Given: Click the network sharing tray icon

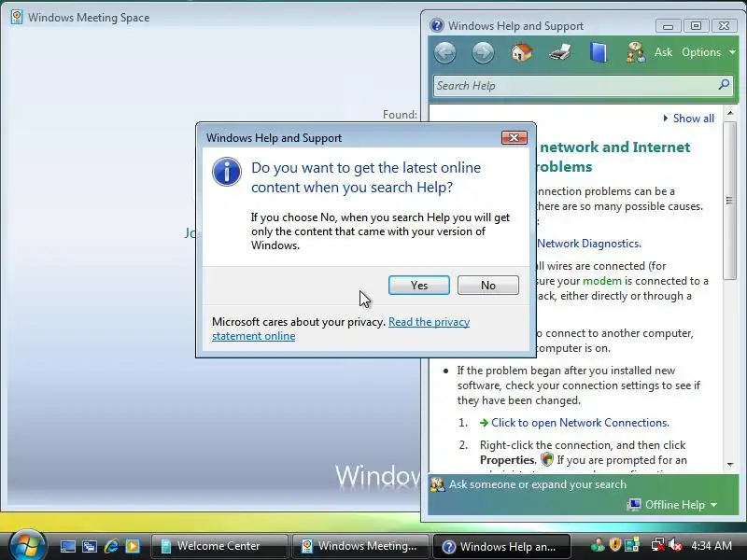Looking at the screenshot, I should click(632, 545).
